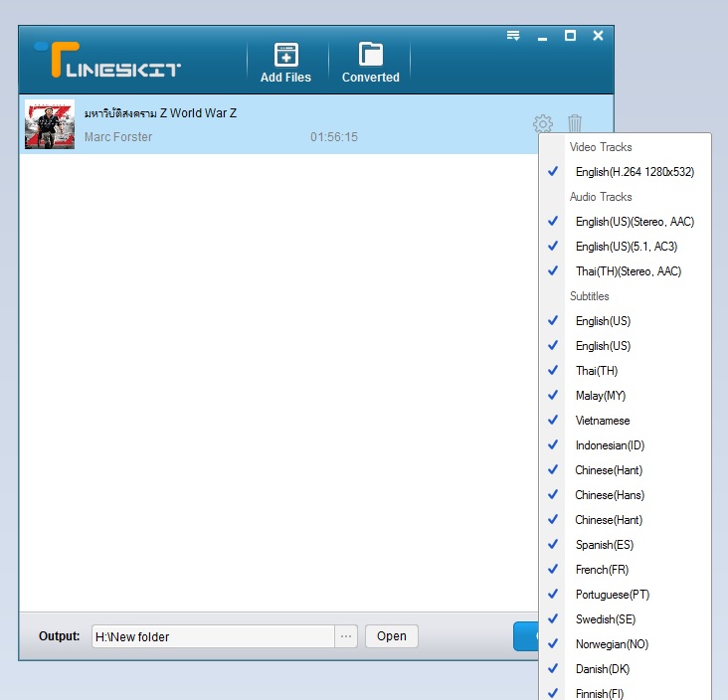Click the TunesKit logo

[x=107, y=60]
